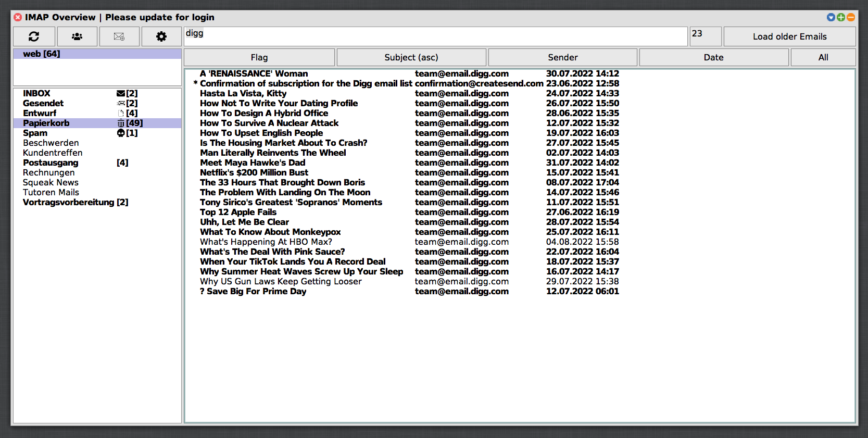
Task: Open the Postausgang folder
Action: (x=97, y=162)
